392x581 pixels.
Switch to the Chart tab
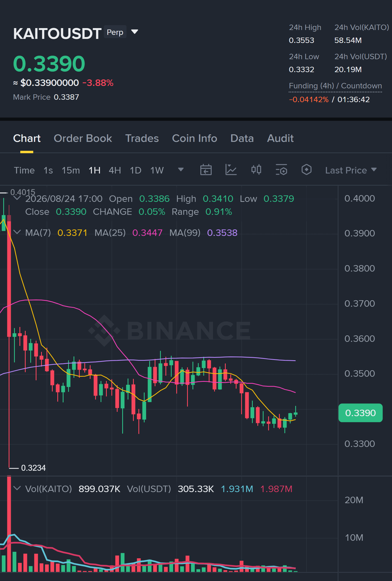[27, 138]
